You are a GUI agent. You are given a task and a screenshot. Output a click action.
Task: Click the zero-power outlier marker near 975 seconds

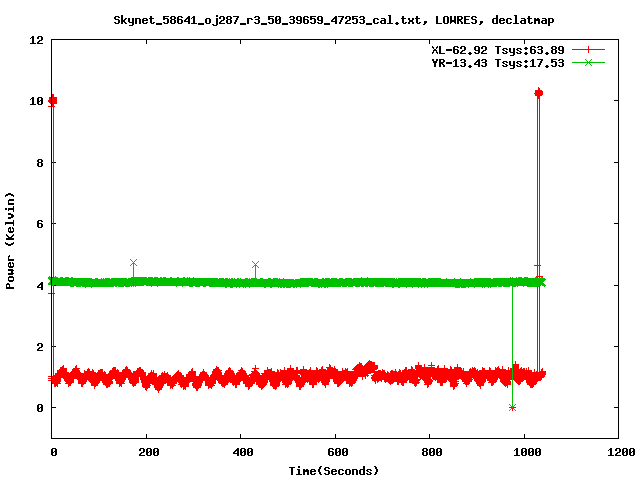tap(512, 407)
